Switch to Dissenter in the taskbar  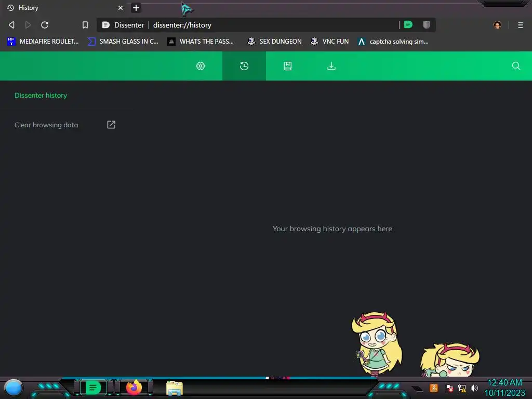[94, 388]
